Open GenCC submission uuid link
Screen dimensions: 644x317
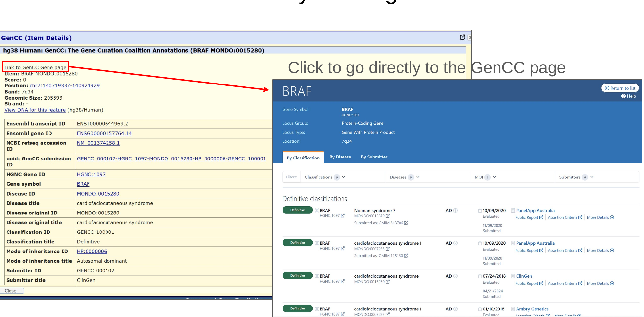171,159
